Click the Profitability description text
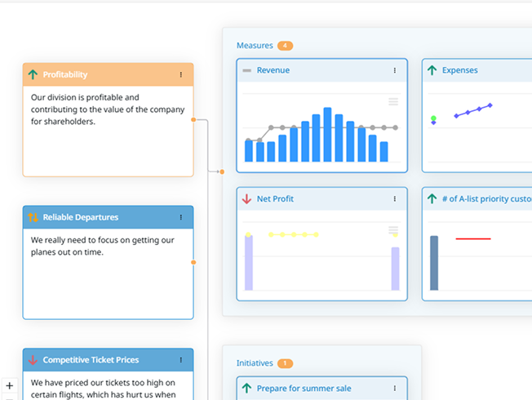Screen dimensions: 532x400 point(108,109)
